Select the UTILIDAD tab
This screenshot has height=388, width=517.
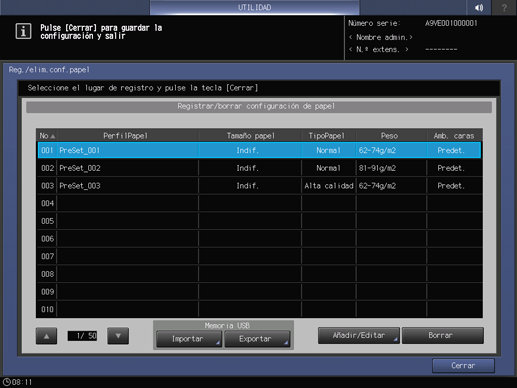254,7
